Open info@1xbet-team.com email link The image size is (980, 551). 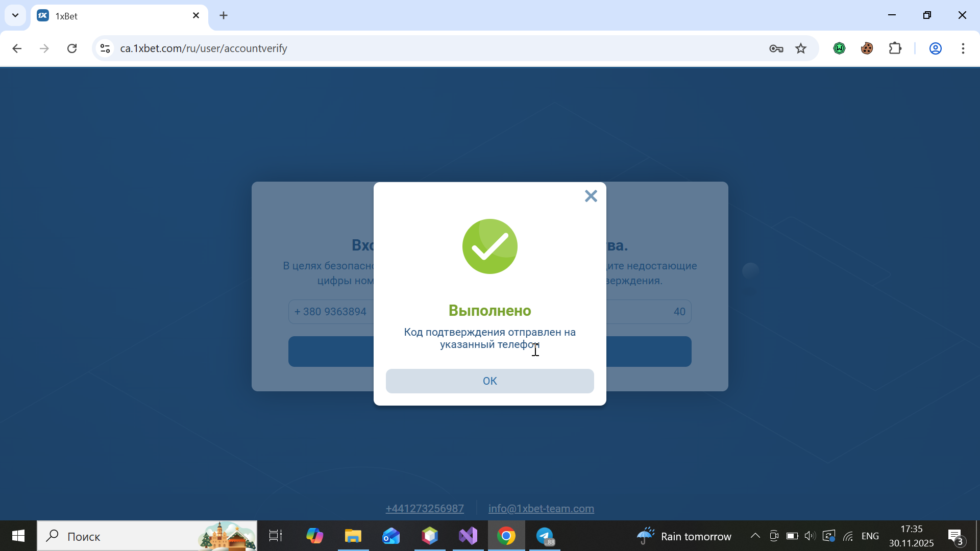[x=541, y=509]
